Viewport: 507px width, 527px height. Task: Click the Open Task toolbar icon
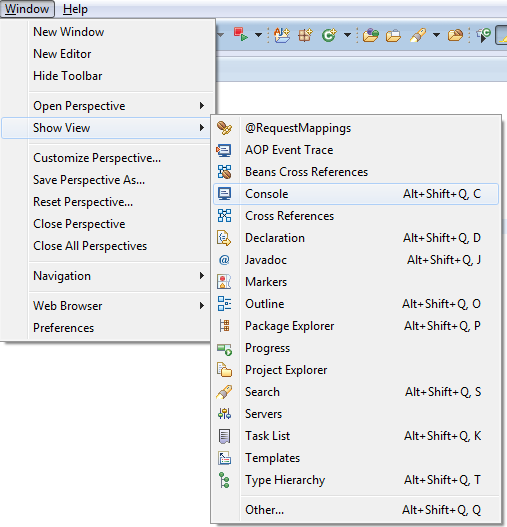(x=393, y=36)
